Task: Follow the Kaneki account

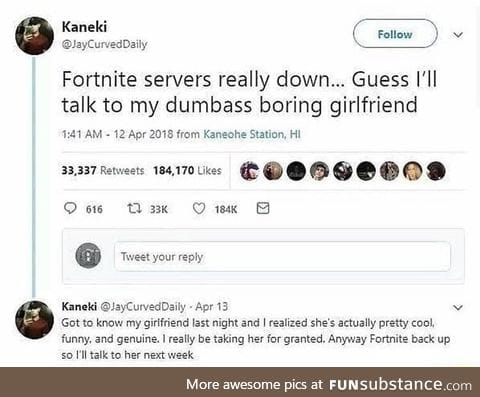Action: pos(395,34)
